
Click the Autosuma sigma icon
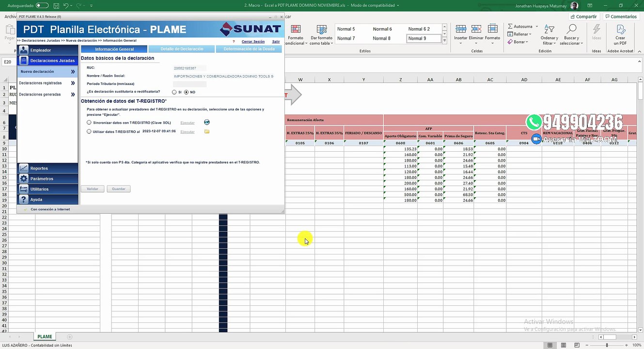(x=510, y=26)
